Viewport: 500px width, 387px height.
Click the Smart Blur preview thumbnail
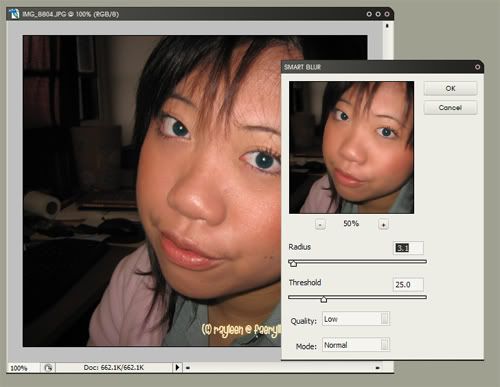pyautogui.click(x=351, y=147)
